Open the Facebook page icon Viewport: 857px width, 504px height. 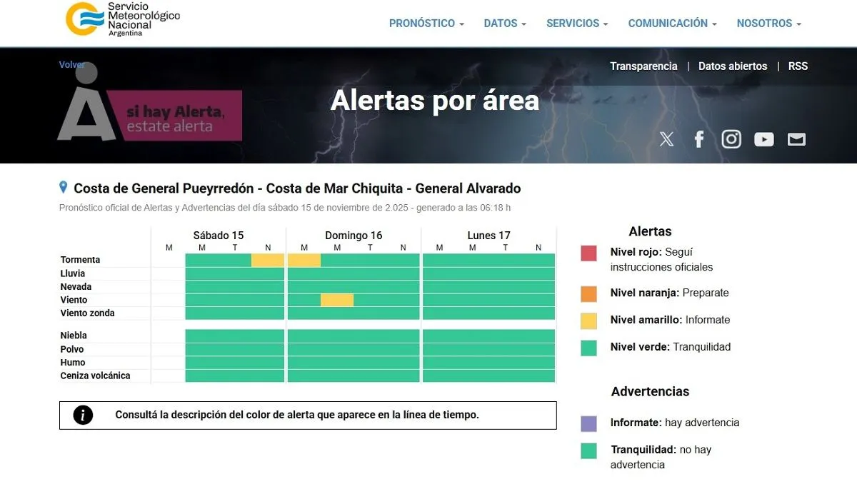[x=699, y=139]
